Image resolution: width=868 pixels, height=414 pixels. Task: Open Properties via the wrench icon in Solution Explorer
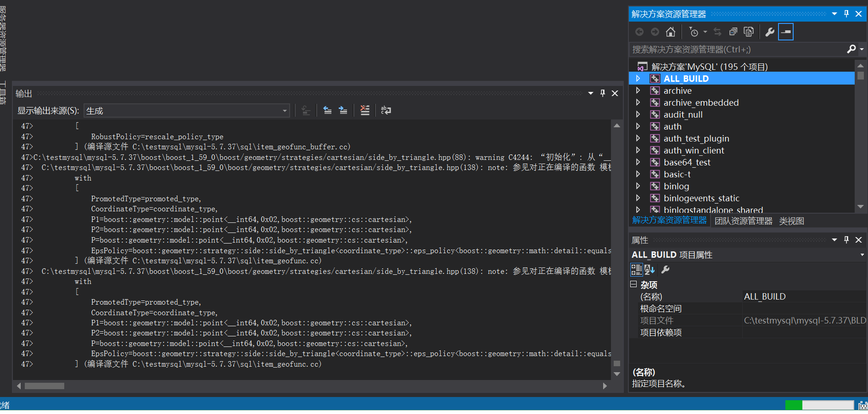point(770,31)
